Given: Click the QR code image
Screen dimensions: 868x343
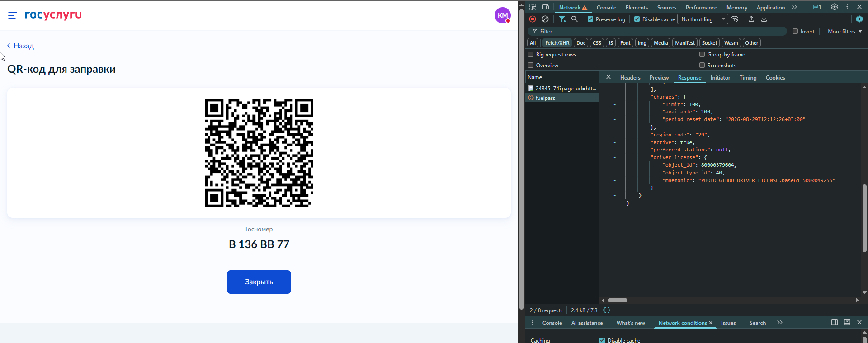Looking at the screenshot, I should pos(259,153).
